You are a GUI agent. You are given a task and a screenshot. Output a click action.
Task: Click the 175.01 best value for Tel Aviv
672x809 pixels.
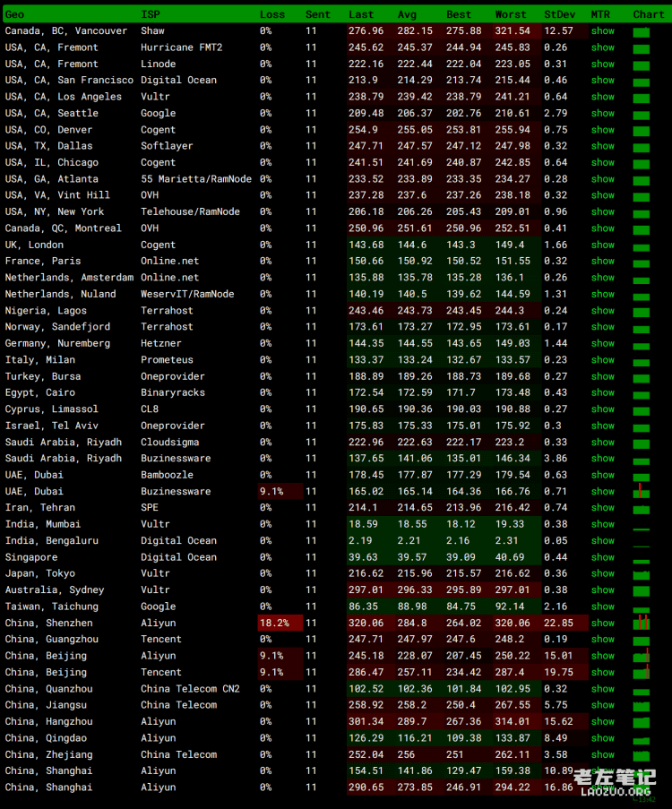[463, 426]
